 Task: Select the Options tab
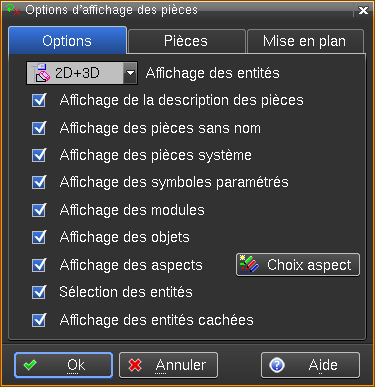tap(68, 40)
